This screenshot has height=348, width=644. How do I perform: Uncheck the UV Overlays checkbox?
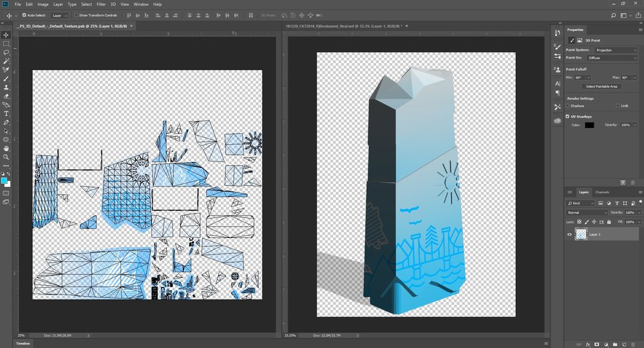567,116
